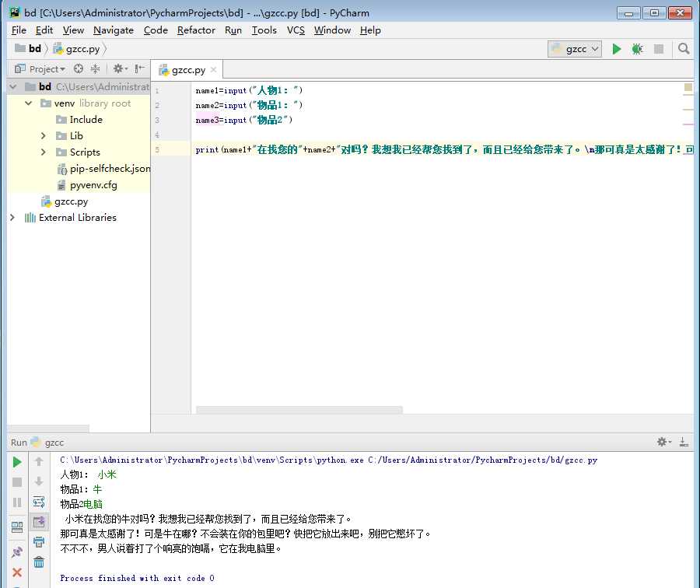Close the gzcc.py editor tab
Viewport: 700px width, 588px height.
(213, 70)
